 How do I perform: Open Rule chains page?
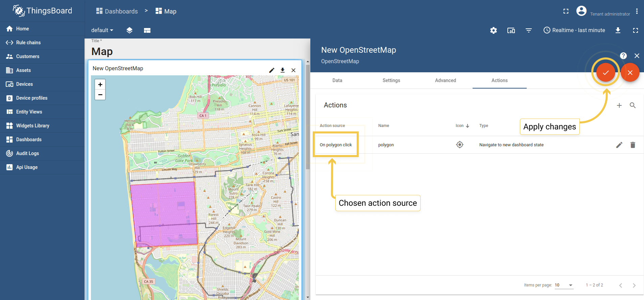coord(42,43)
